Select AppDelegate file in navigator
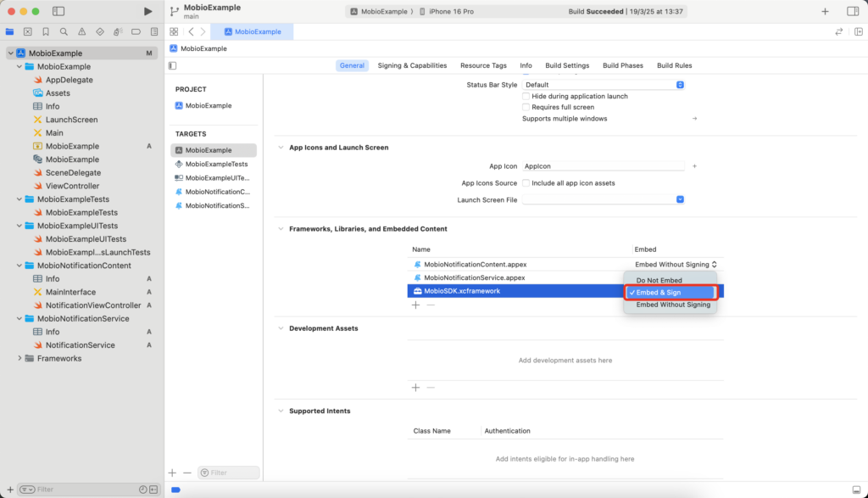 69,80
